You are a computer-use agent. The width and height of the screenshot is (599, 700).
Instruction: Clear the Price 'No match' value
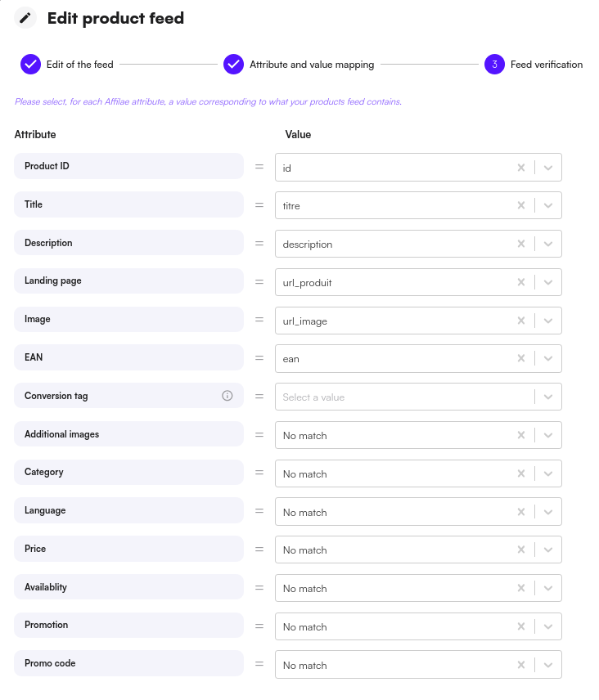coord(520,550)
